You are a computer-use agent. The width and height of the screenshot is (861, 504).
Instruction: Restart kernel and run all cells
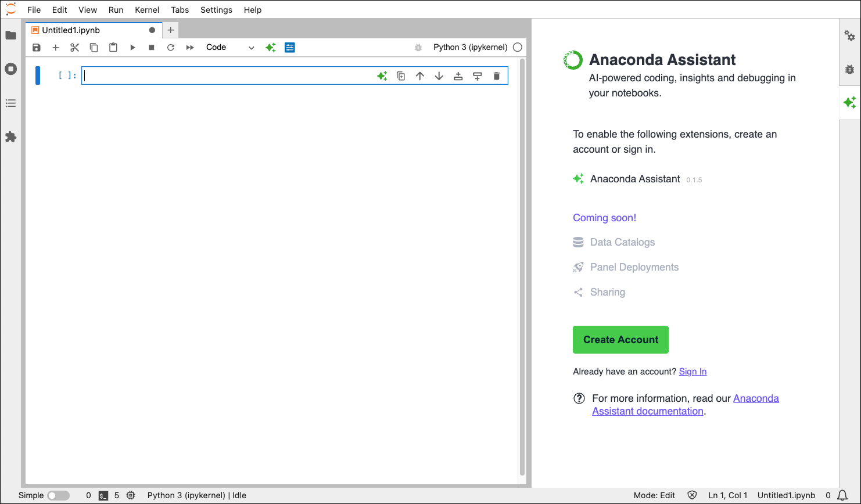190,48
